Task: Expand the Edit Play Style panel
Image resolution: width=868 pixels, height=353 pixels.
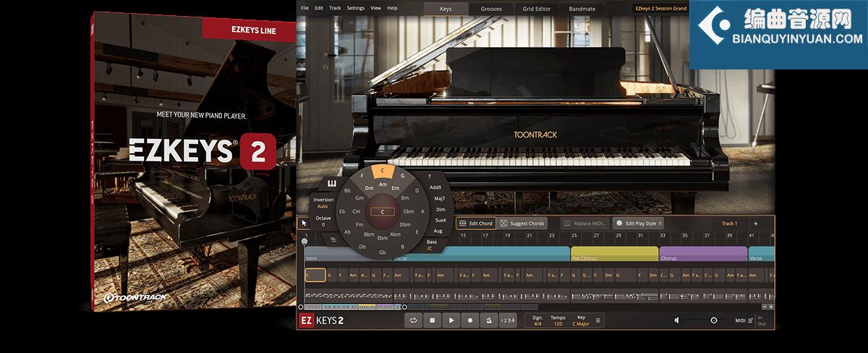Action: coord(639,224)
